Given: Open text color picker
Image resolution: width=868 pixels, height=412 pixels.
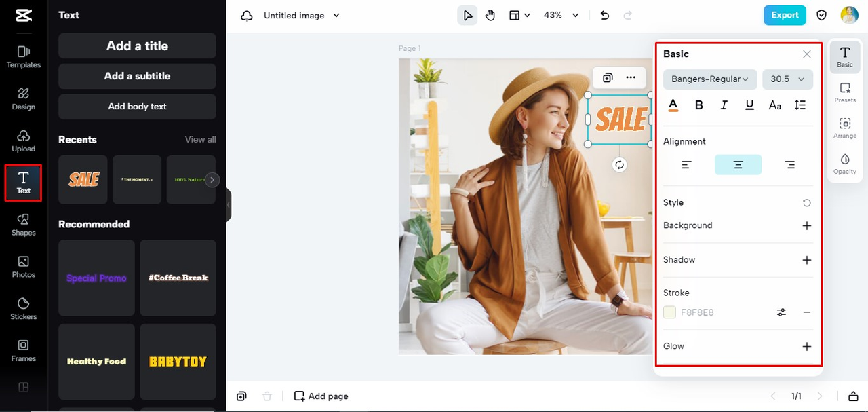Looking at the screenshot, I should 673,105.
